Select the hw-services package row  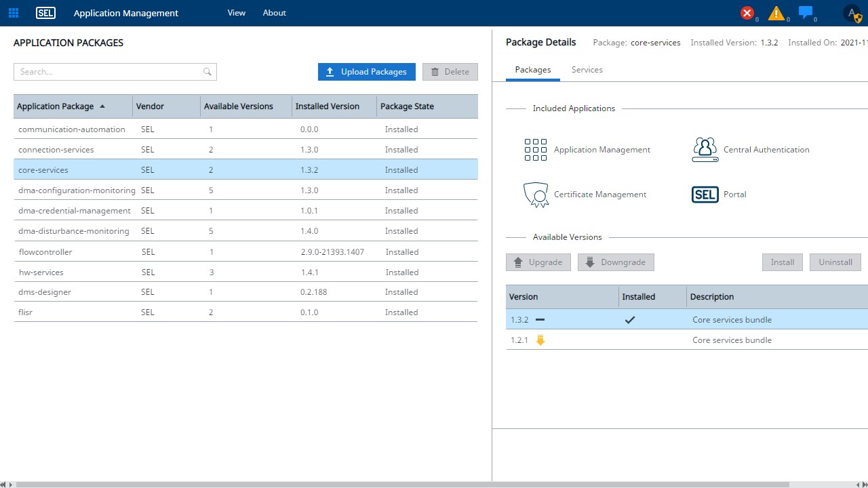[x=245, y=272]
